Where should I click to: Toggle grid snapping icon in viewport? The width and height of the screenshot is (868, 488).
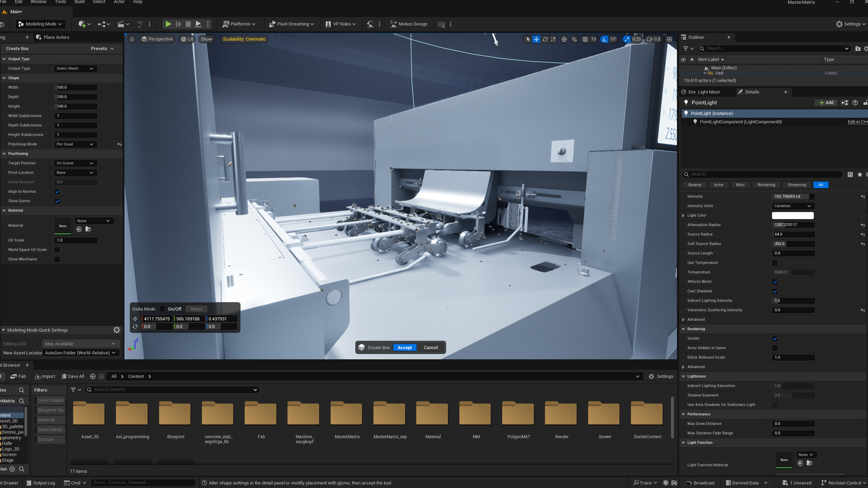(585, 39)
